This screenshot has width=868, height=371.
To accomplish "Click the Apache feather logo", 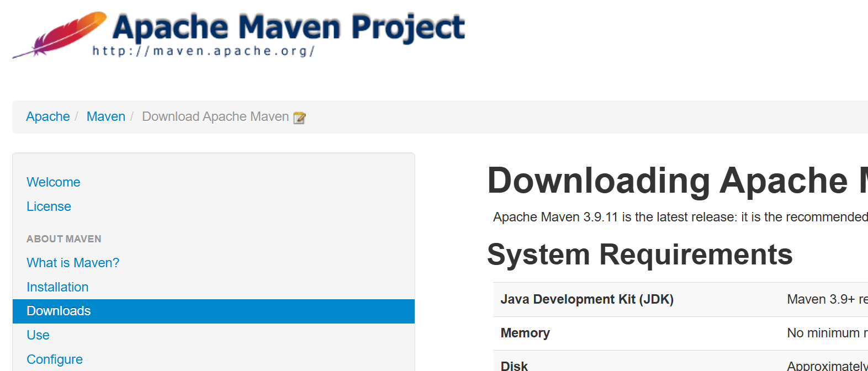I will (60, 34).
